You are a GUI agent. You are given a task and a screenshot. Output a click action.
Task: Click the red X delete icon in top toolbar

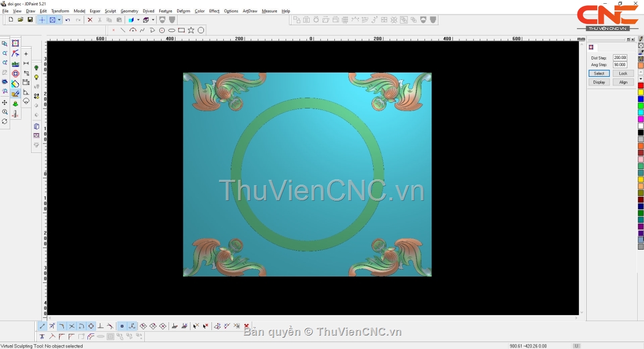[90, 20]
